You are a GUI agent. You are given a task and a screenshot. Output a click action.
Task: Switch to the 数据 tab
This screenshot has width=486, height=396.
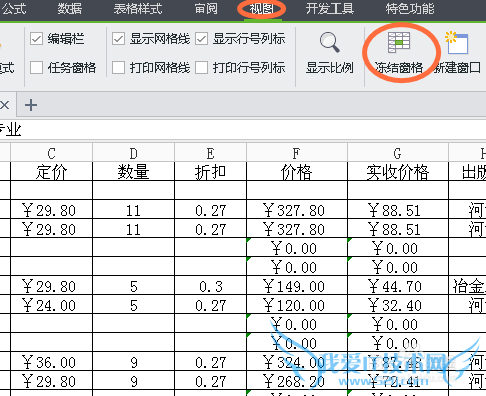(x=69, y=9)
